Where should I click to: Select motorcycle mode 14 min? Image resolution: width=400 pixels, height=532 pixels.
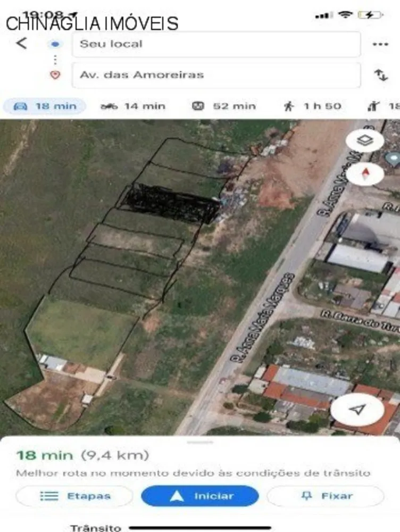point(132,106)
